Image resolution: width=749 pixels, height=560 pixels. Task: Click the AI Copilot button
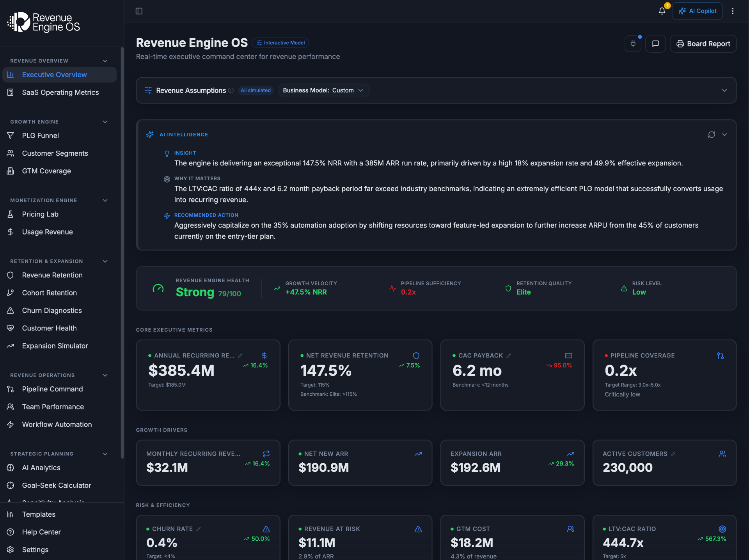pos(698,11)
